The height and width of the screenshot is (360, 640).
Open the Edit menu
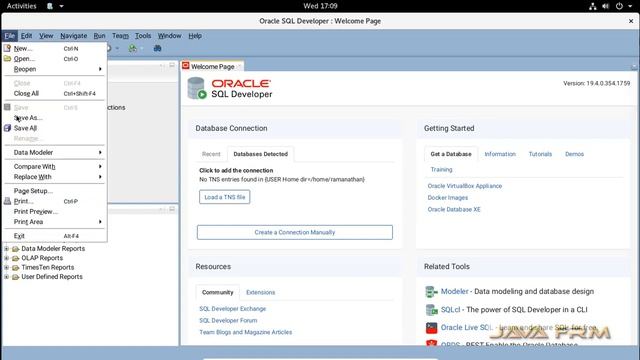pyautogui.click(x=27, y=36)
